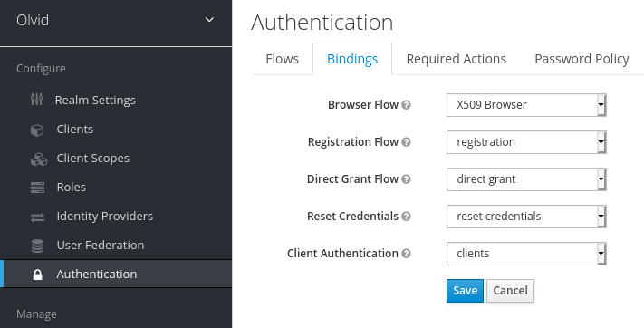
Task: Click the User Federation database icon
Action: [x=37, y=246]
